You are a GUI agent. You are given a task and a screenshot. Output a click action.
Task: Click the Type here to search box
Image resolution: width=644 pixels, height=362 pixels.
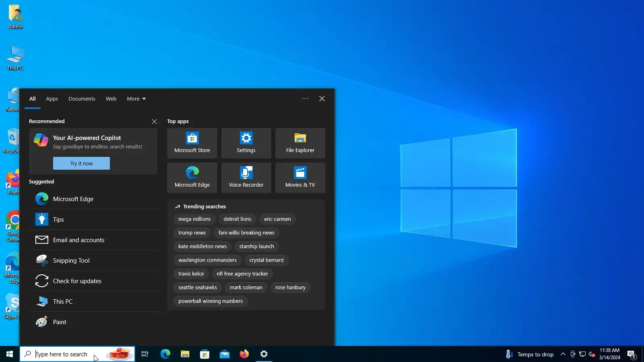pos(77,354)
